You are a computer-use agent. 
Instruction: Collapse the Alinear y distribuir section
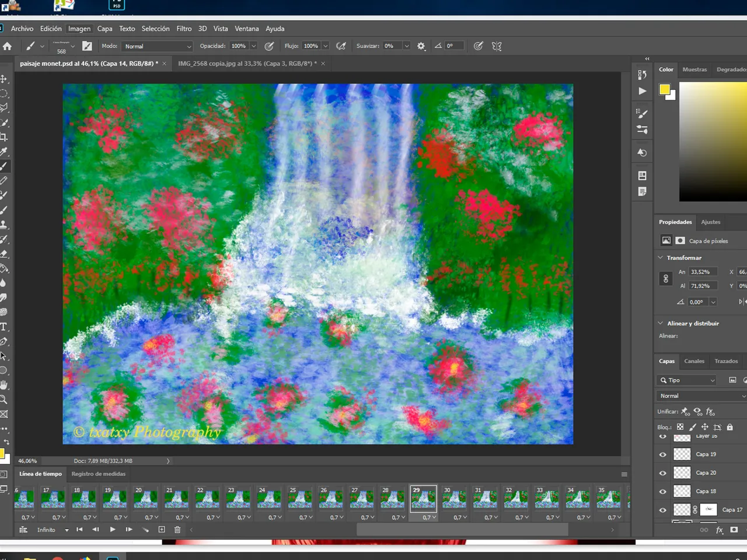(x=661, y=323)
